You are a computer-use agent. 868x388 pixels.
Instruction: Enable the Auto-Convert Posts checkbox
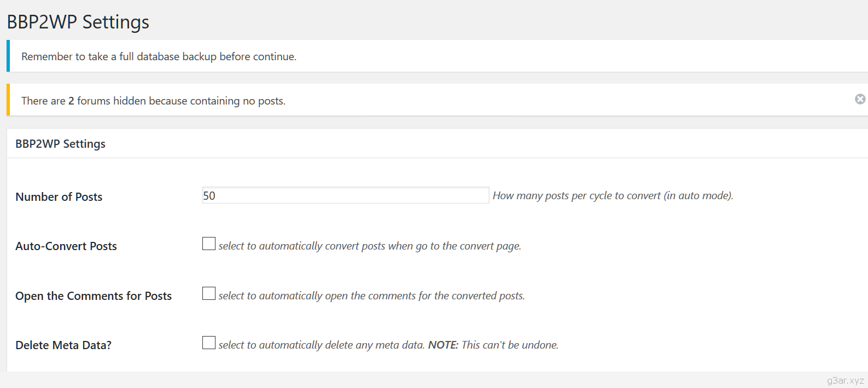click(x=209, y=244)
